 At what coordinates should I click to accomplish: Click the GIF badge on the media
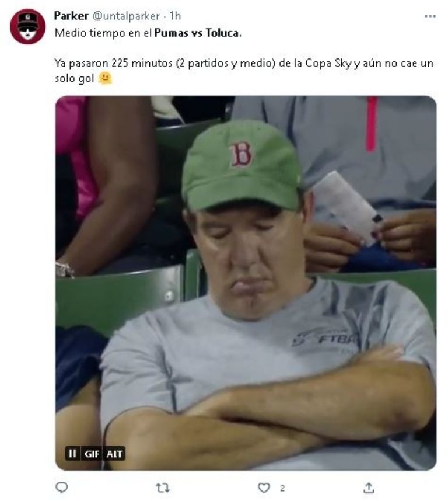tap(92, 454)
